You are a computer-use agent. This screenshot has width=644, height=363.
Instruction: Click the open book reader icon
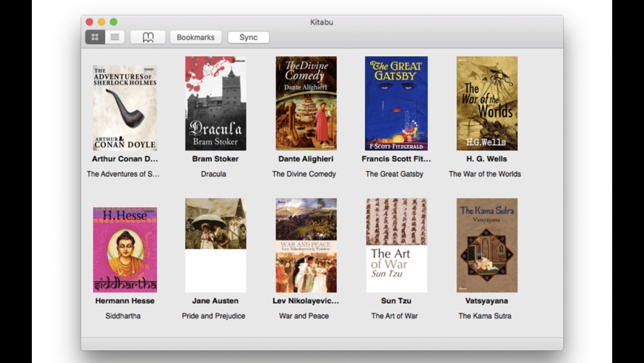click(x=148, y=37)
